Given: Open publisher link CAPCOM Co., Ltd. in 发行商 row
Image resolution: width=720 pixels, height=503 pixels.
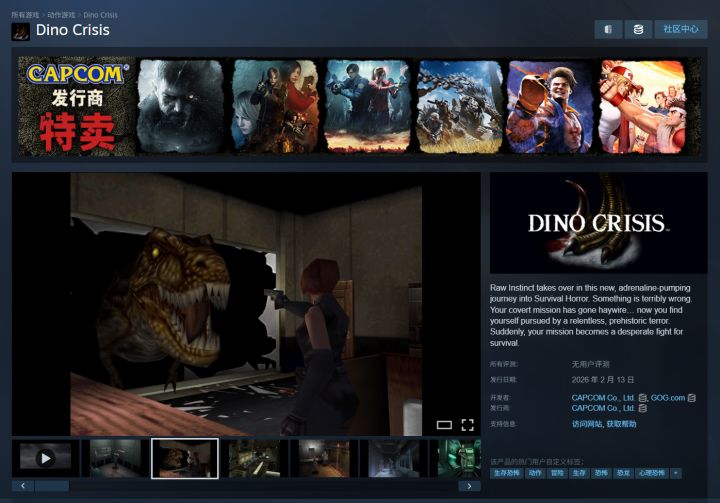Looking at the screenshot, I should click(603, 408).
